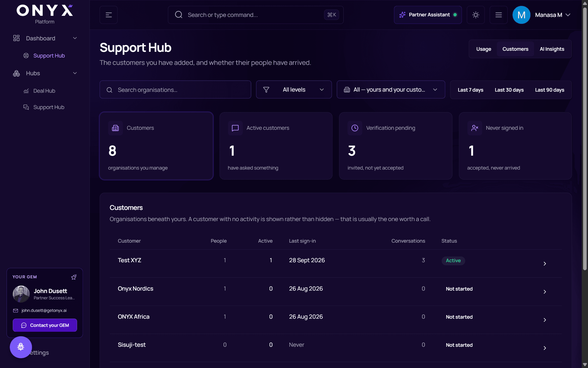This screenshot has height=368, width=588.
Task: Click the john.dusett@getonyx.ai email link
Action: pos(44,311)
